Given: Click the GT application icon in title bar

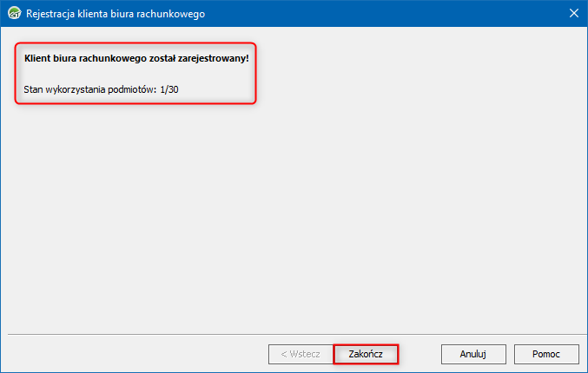Looking at the screenshot, I should click(14, 14).
